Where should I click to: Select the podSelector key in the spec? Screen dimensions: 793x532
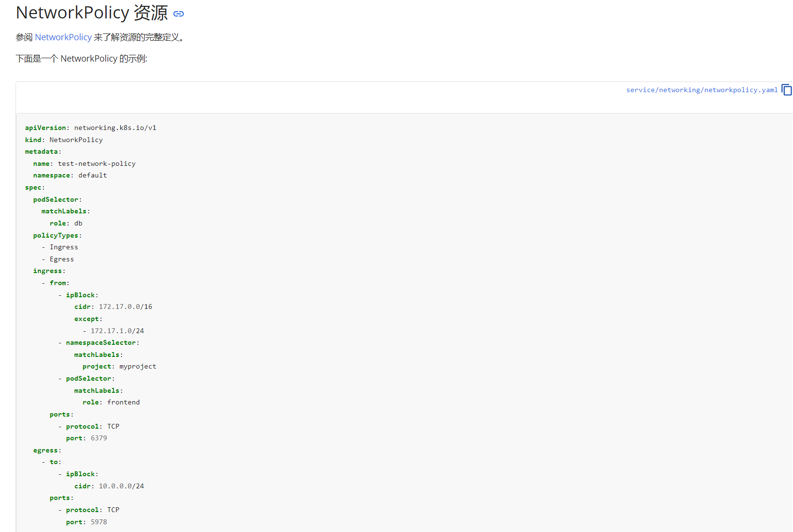click(55, 199)
